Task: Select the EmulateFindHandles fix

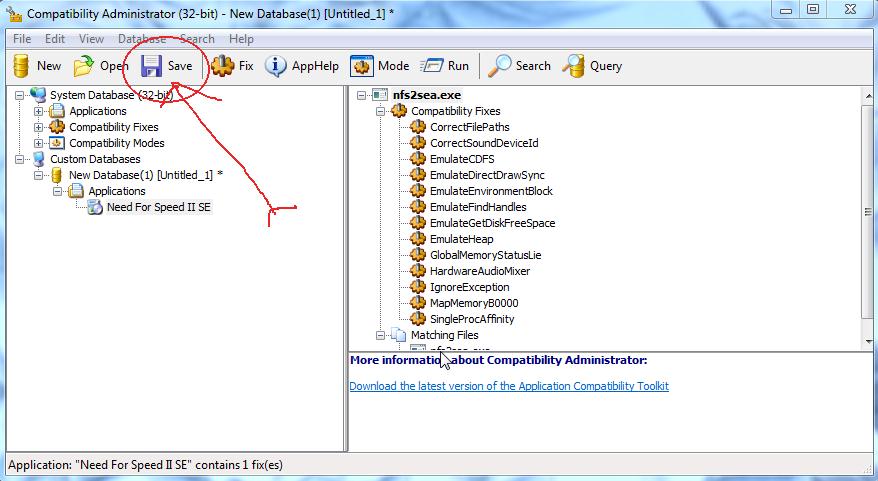Action: click(478, 207)
